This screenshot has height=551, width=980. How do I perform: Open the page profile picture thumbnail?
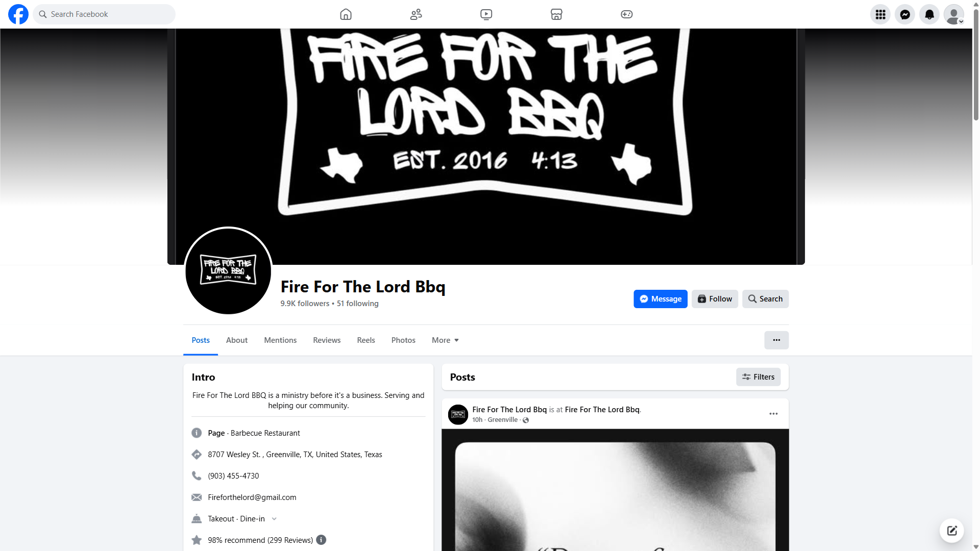[228, 270]
